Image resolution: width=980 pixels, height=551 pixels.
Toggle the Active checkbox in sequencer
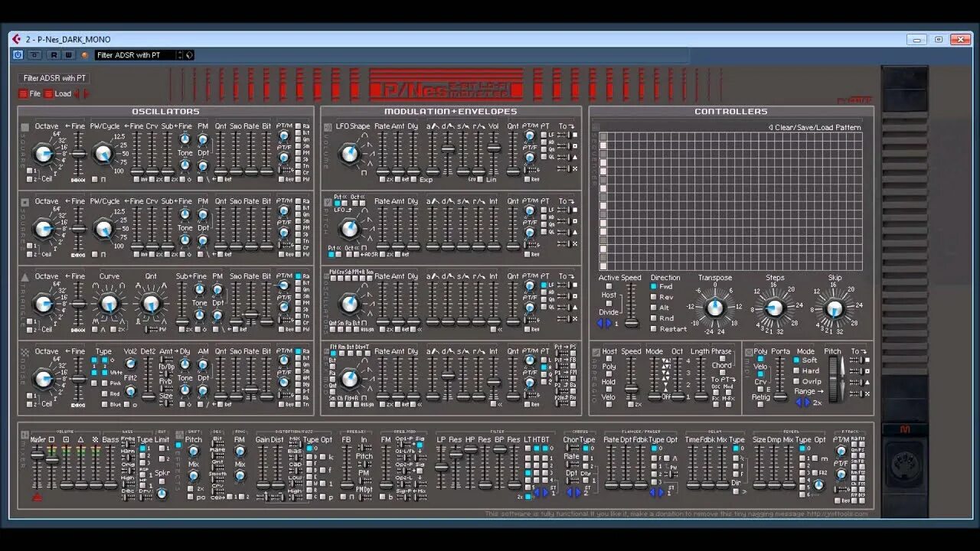[x=608, y=286]
